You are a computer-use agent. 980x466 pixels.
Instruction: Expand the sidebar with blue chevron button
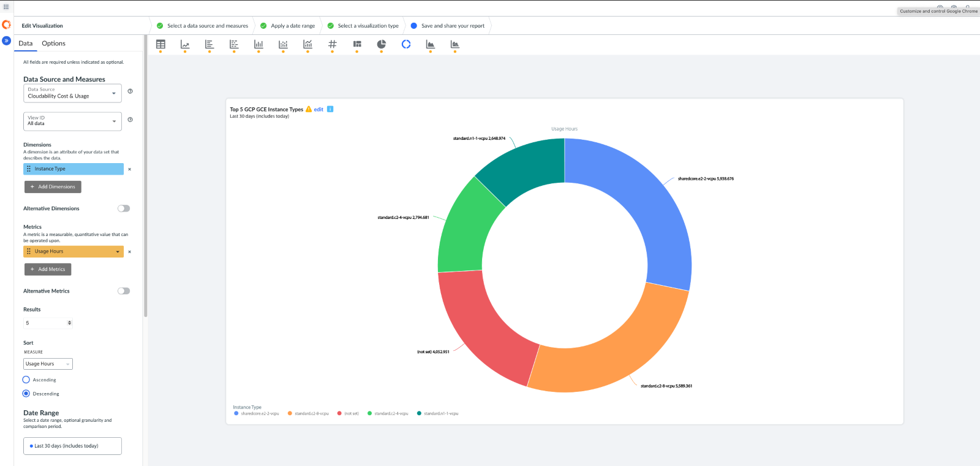[6, 40]
